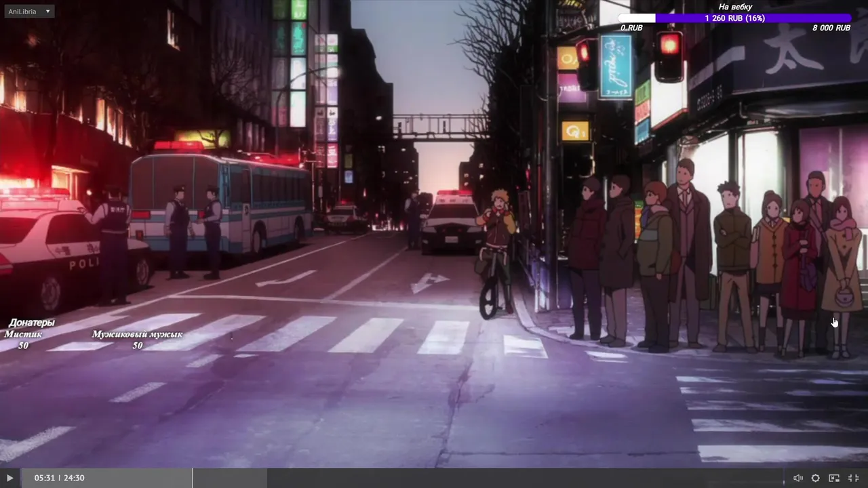This screenshot has width=868, height=488.
Task: Click the '0 RUB' goal start label
Action: tap(631, 28)
